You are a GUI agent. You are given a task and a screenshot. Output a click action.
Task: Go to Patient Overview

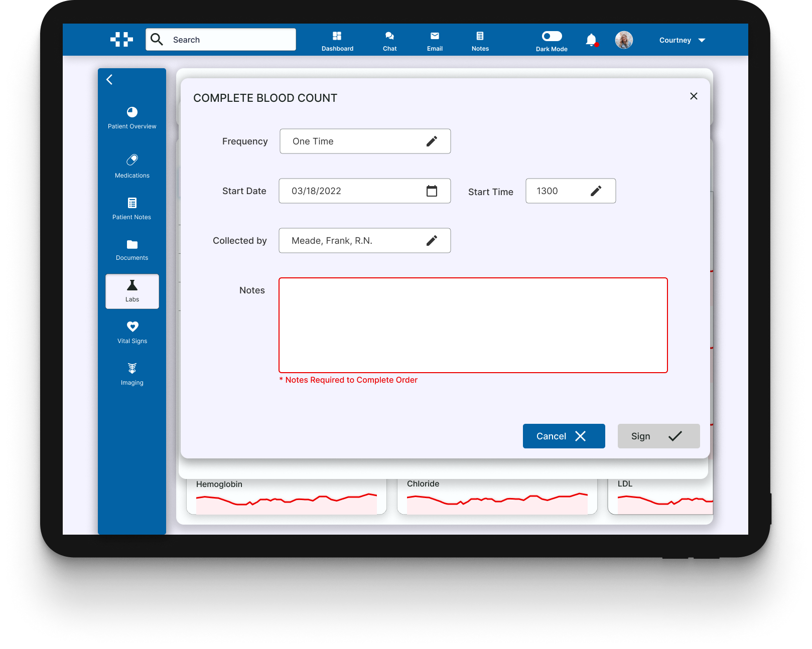pos(132,118)
